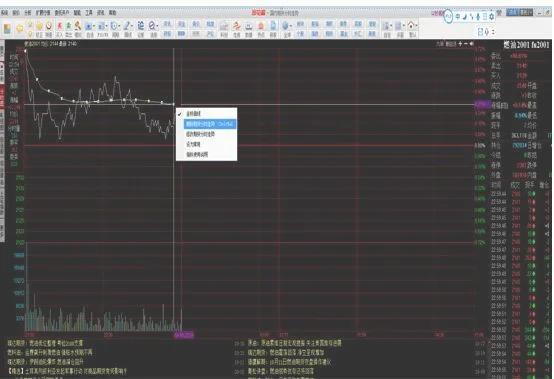This screenshot has height=379, width=554.
Task: Toggle the moon icon on the input-method bar
Action: (465, 17)
